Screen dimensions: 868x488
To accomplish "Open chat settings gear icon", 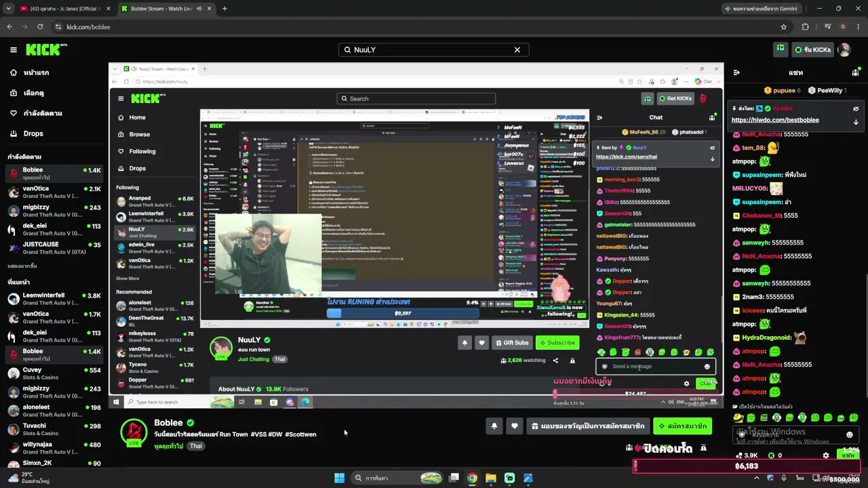I will pyautogui.click(x=825, y=455).
